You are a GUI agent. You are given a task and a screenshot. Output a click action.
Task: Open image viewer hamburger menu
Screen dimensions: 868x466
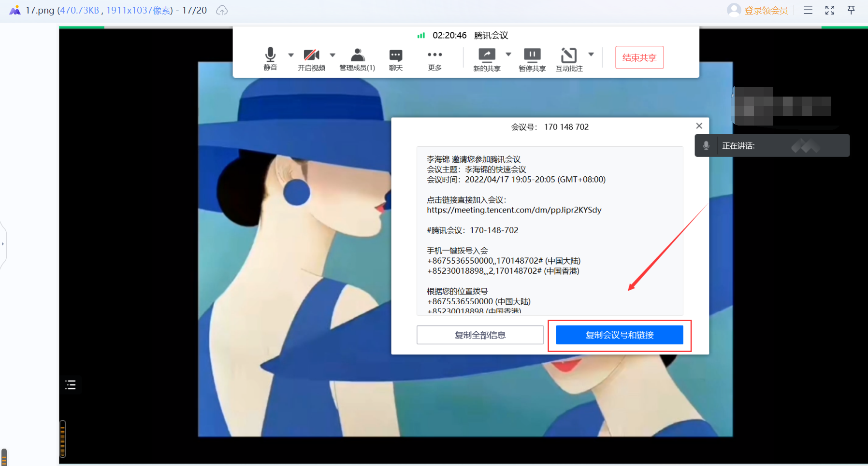[x=808, y=10]
